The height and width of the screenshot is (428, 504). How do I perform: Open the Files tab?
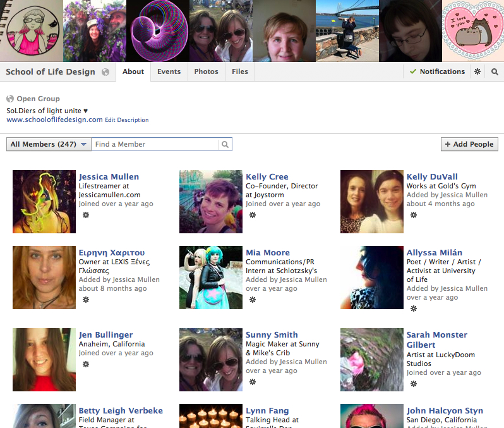pos(240,71)
